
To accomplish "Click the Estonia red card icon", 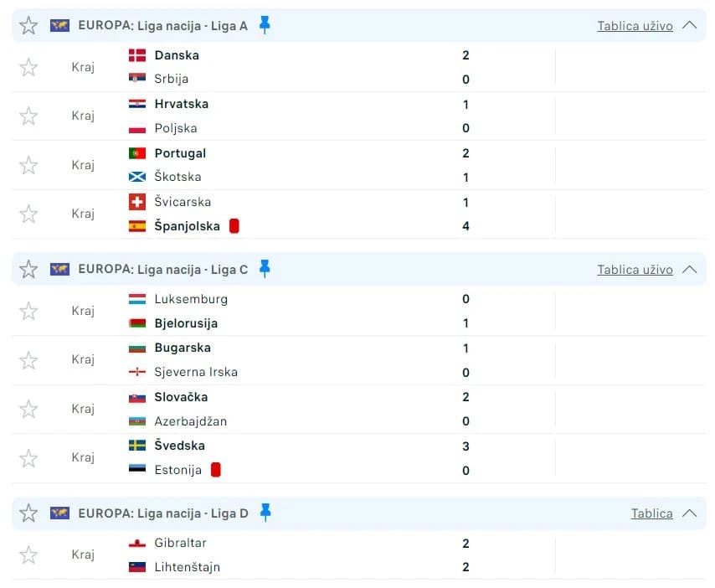I will tap(216, 470).
